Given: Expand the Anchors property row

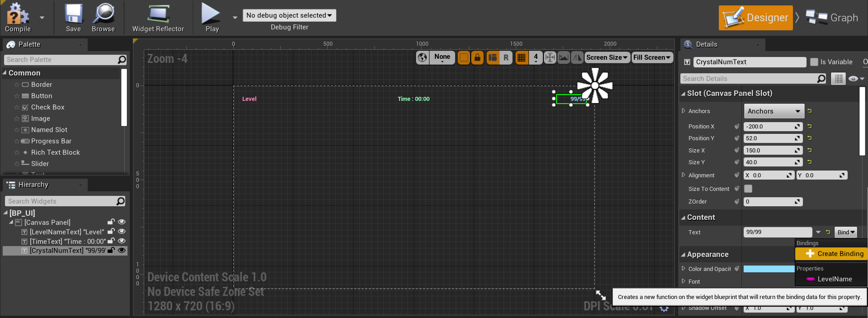Looking at the screenshot, I should [x=684, y=111].
